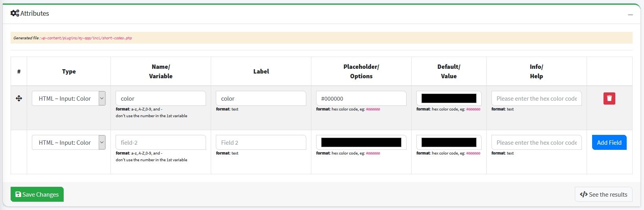This screenshot has width=644, height=210.
Task: Click the generated short-codes.php file path
Action: pos(86,38)
